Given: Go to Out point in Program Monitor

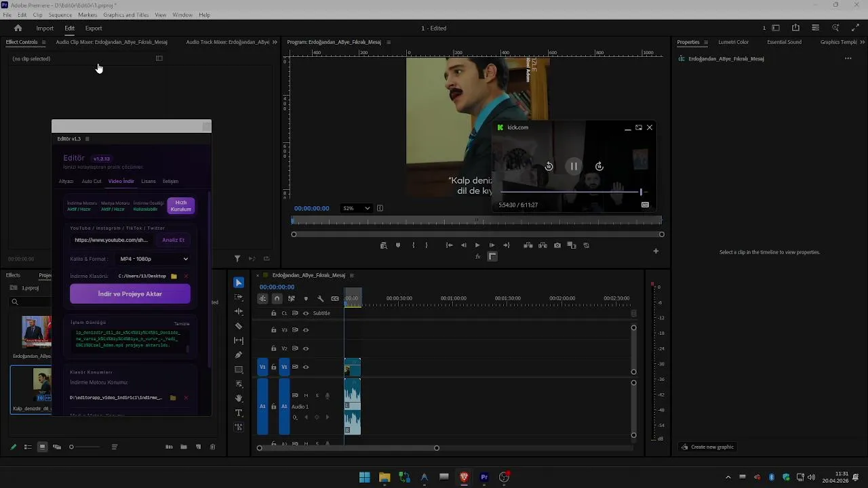Looking at the screenshot, I should [506, 245].
